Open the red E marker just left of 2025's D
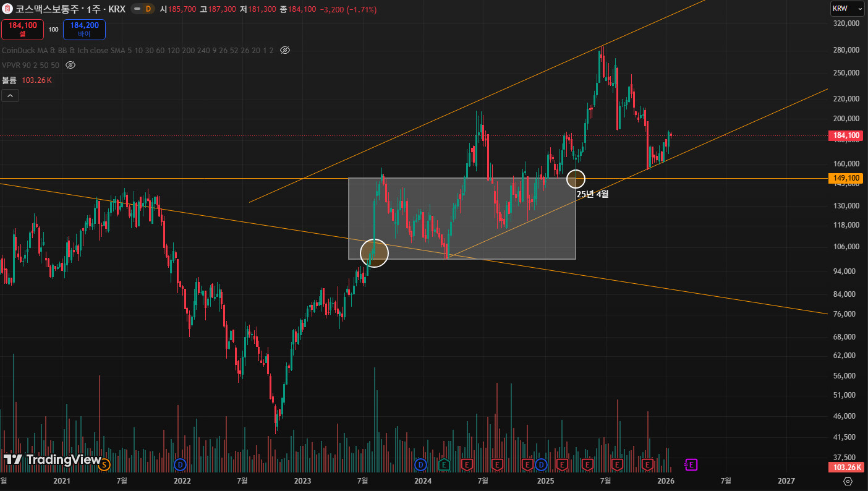 point(527,464)
